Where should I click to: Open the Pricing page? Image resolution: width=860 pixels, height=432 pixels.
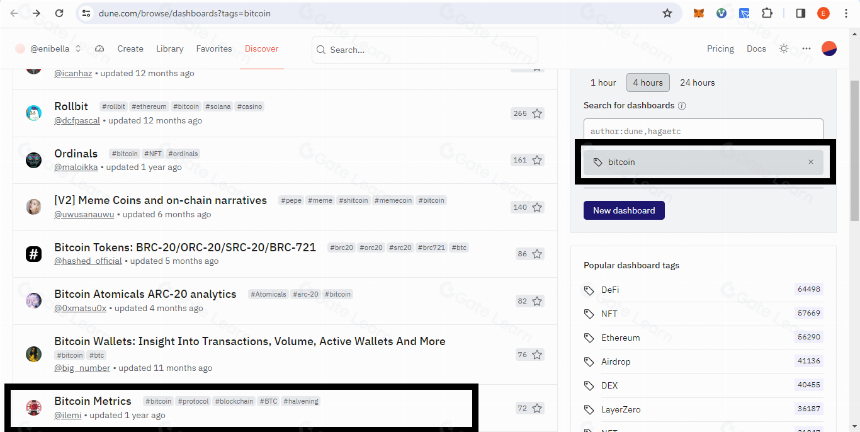coord(720,49)
